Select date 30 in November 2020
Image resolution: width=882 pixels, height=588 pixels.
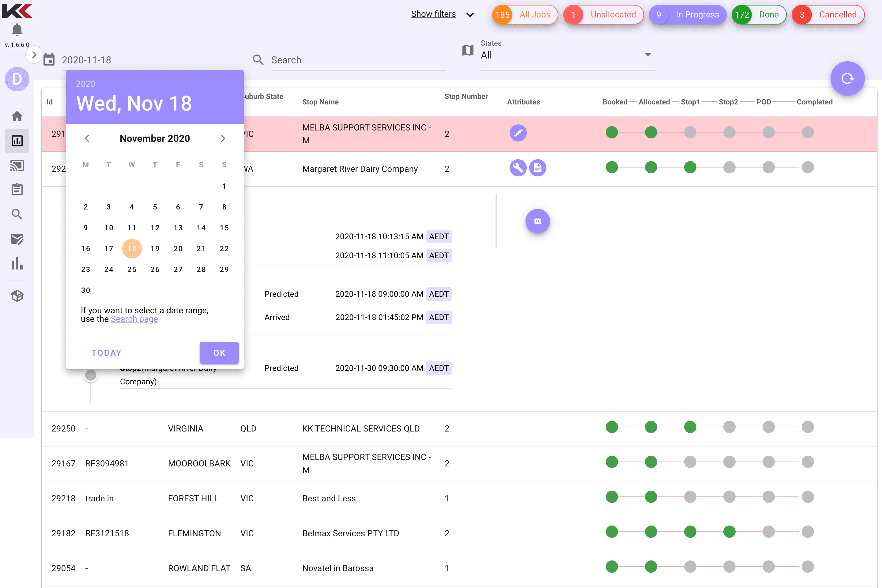tap(85, 289)
